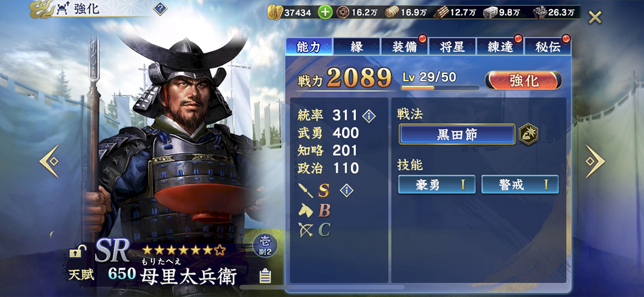Click the red 強化 enhance button

tap(524, 80)
